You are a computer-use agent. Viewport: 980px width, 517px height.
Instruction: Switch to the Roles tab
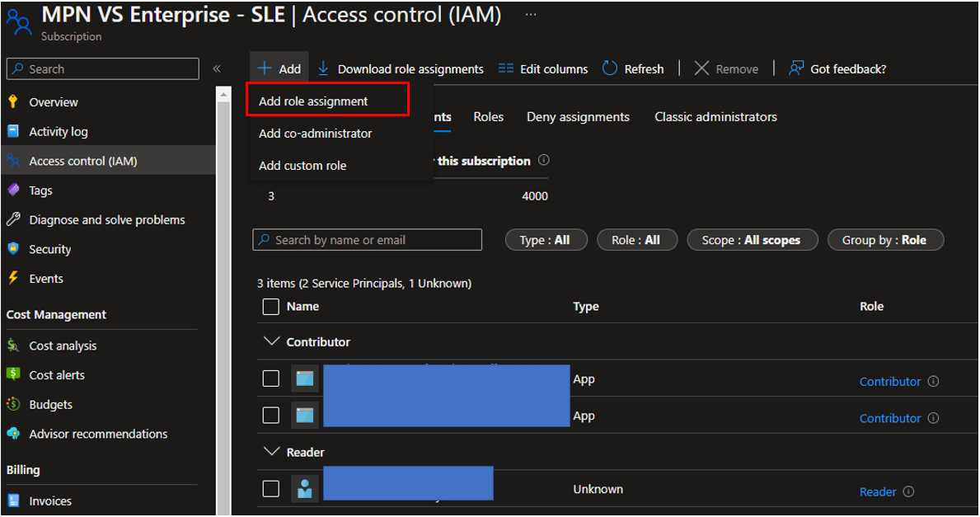(x=488, y=117)
